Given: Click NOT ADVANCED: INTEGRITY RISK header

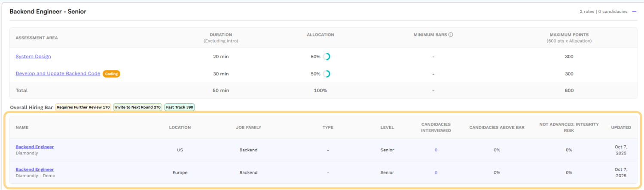Looking at the screenshot, I should click(569, 127).
